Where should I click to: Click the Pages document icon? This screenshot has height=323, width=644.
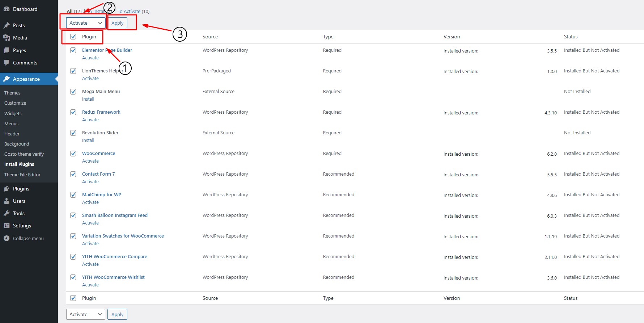tap(7, 50)
